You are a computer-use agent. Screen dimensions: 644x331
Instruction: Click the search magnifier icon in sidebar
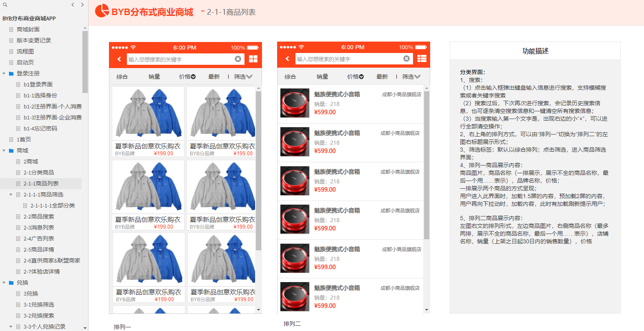pos(5,5)
